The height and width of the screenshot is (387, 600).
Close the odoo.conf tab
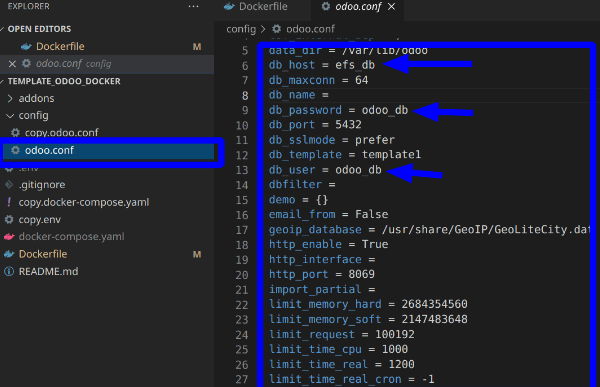[391, 7]
